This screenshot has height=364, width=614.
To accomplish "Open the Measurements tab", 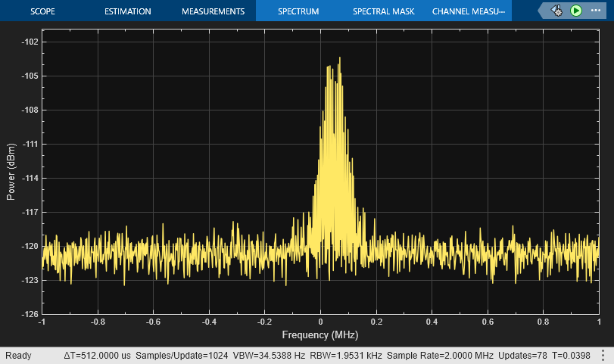I will 213,11.
